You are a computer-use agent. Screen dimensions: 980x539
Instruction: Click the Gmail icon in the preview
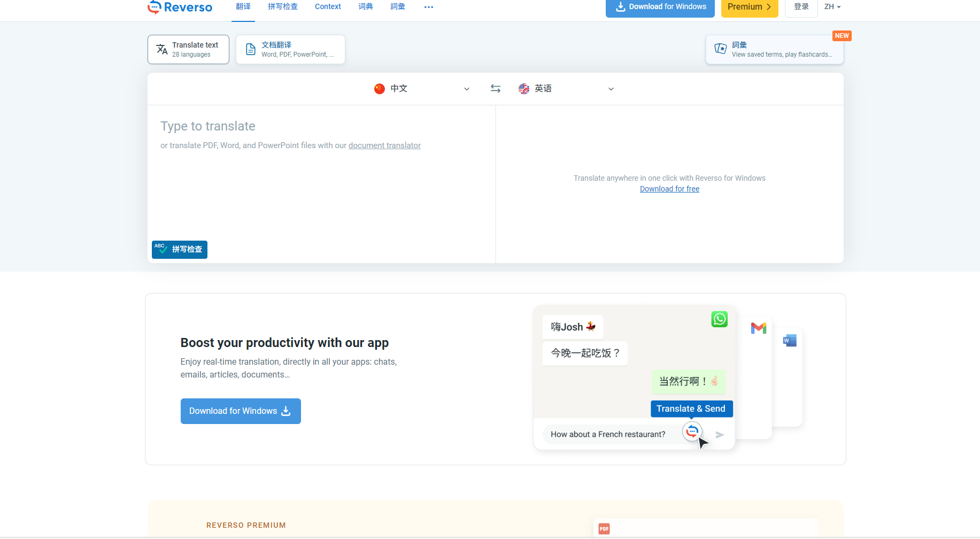759,328
